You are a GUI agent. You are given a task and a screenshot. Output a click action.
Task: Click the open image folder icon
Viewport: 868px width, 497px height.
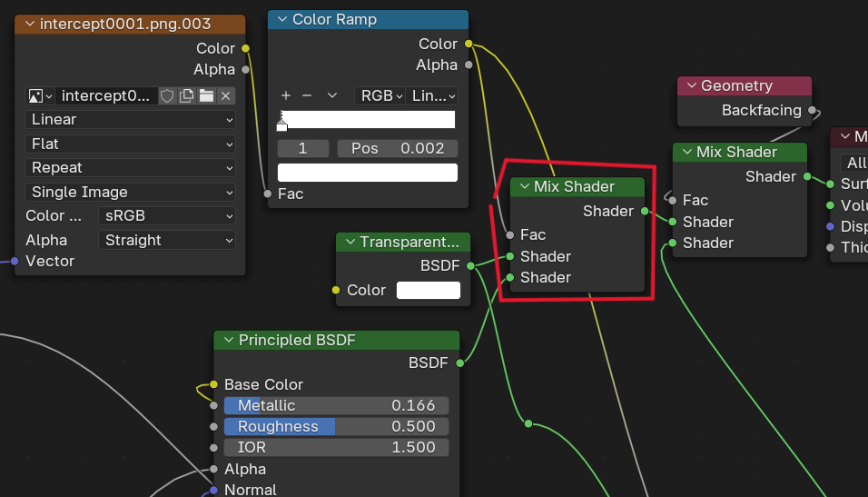(206, 95)
